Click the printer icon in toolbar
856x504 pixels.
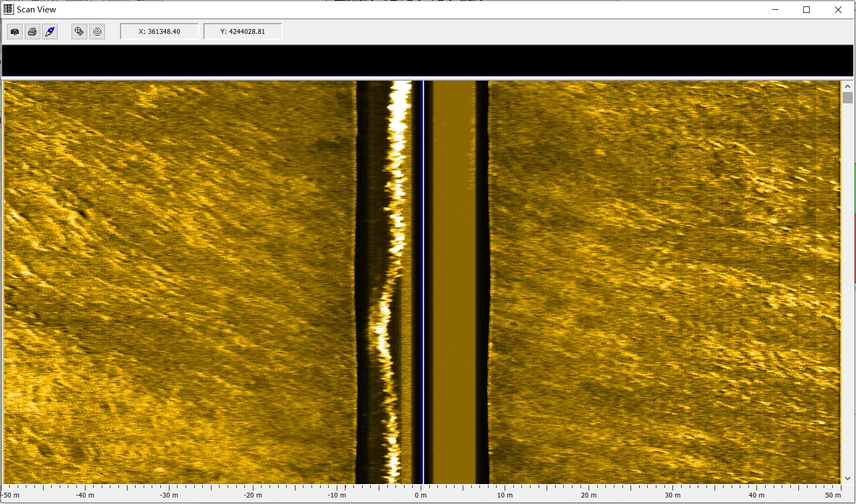32,32
